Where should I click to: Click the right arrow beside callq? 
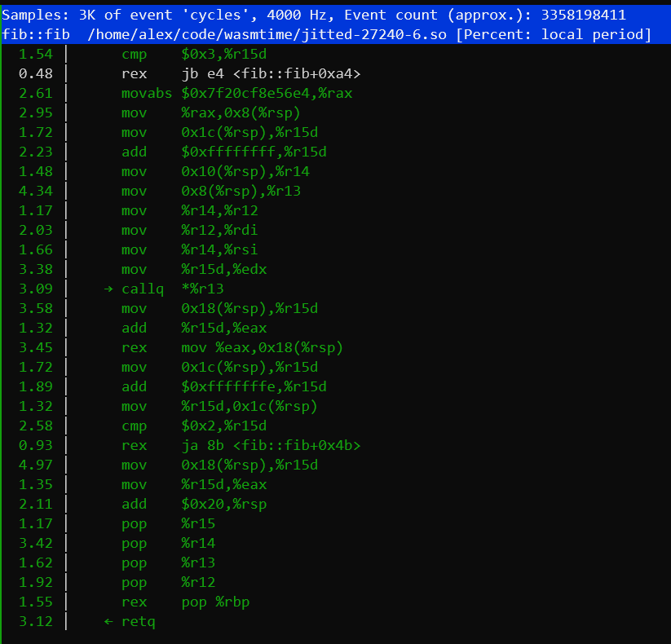[x=110, y=289]
